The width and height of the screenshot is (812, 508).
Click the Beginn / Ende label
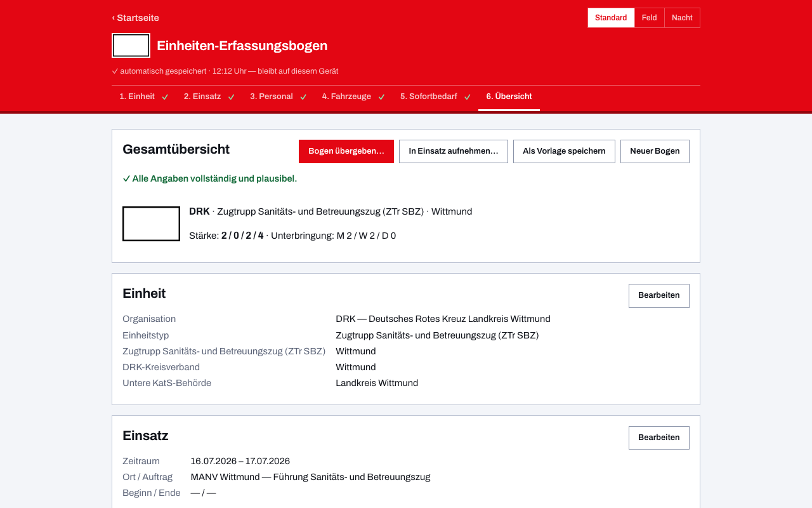click(x=152, y=493)
